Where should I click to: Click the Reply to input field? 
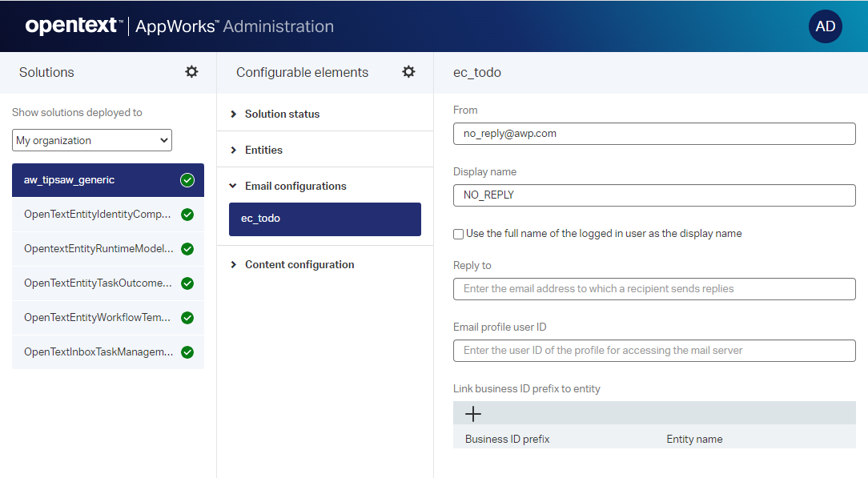click(653, 289)
